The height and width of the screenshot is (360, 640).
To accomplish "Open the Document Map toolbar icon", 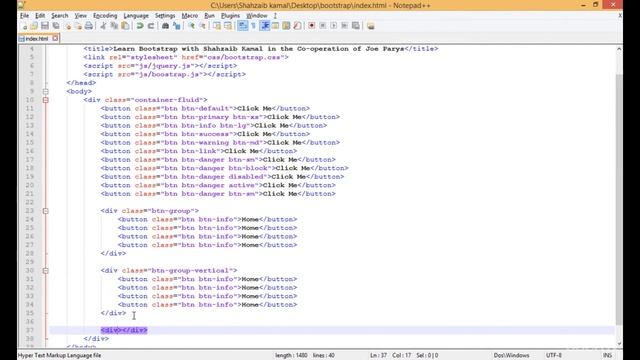I will coord(287,26).
